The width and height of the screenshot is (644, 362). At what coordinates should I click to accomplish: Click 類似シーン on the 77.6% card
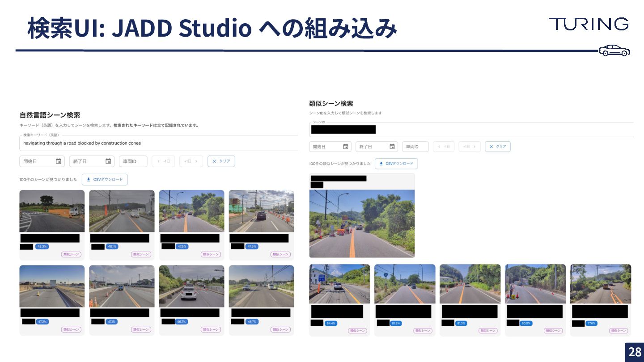click(619, 331)
